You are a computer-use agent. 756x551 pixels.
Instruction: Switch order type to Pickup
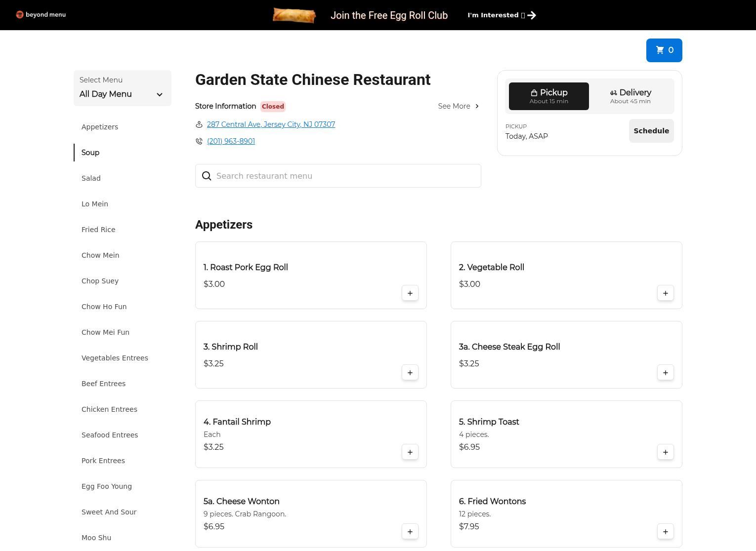(x=548, y=96)
